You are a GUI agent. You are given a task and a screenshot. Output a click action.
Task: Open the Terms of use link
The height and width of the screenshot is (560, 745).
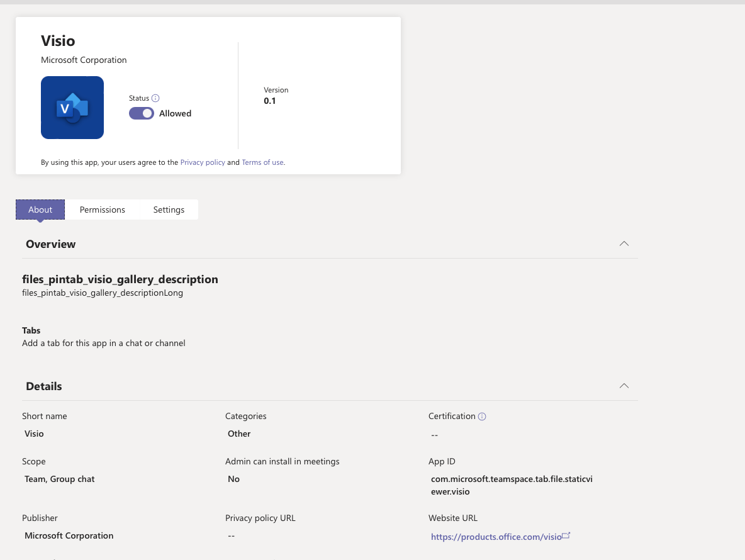coord(263,162)
